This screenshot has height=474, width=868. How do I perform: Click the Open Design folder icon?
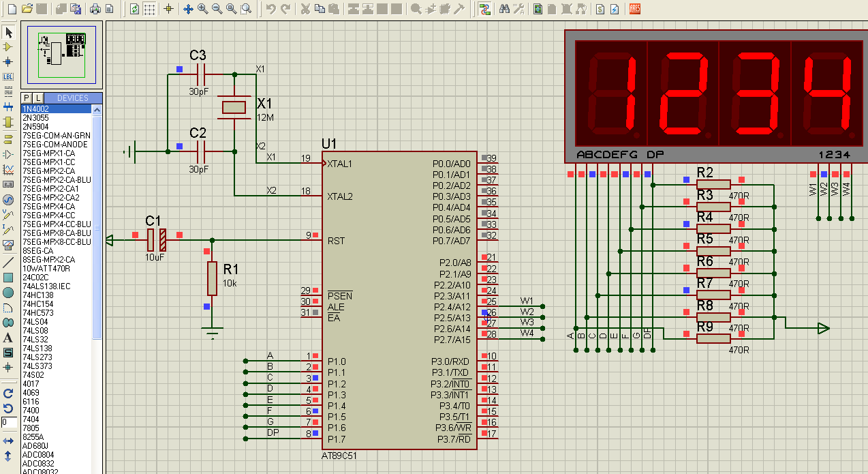pos(27,9)
